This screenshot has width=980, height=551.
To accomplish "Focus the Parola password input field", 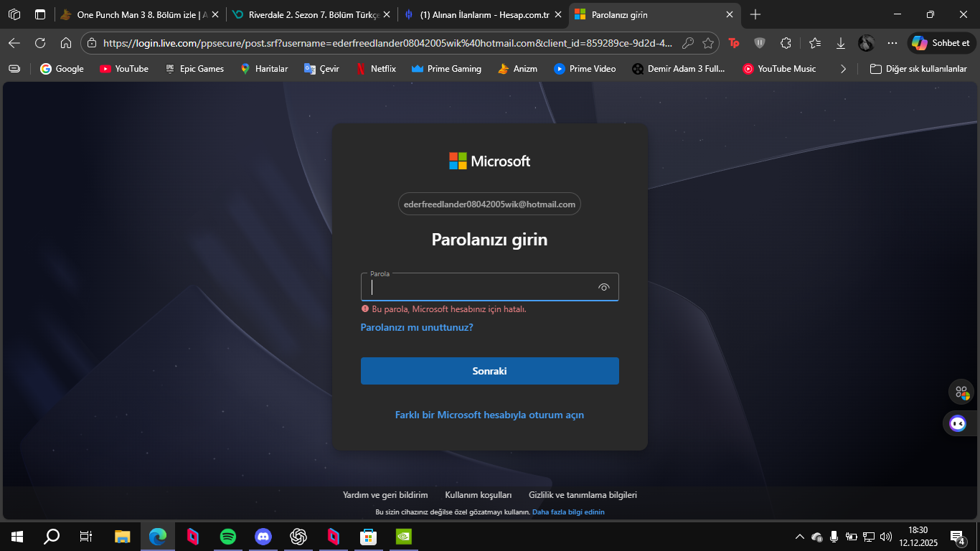I will coord(489,287).
